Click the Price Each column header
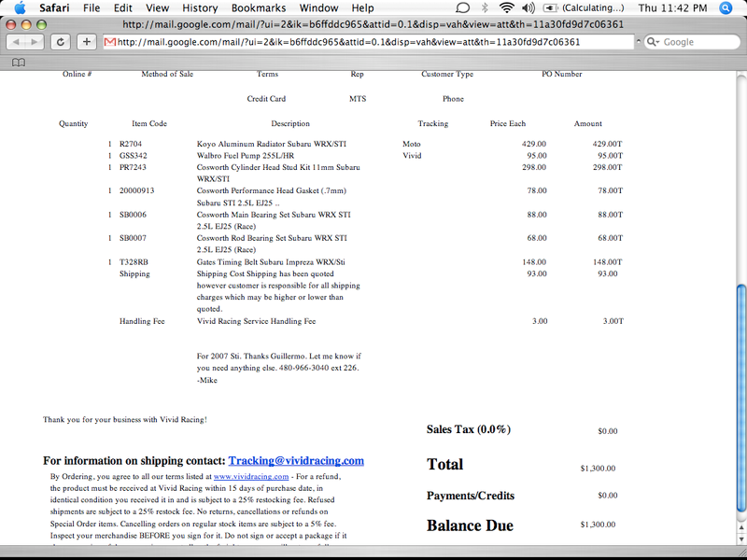 click(508, 124)
